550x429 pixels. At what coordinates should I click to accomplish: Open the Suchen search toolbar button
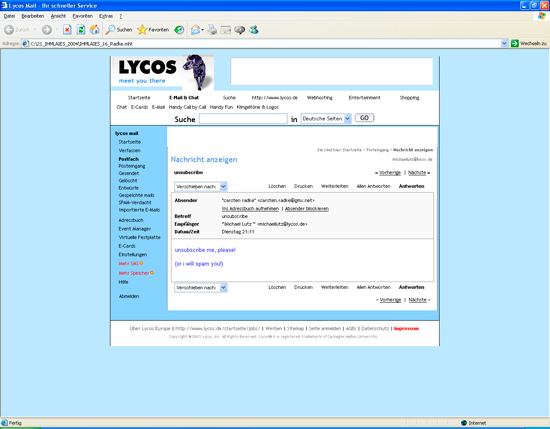tap(119, 30)
